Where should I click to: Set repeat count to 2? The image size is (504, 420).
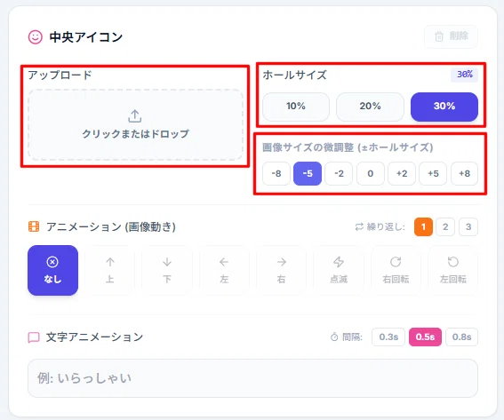445,226
